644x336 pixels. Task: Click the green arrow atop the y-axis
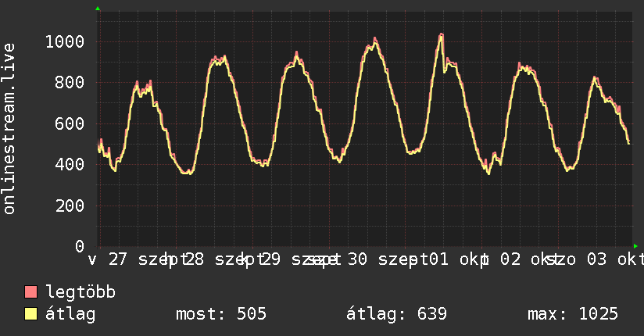(x=98, y=9)
